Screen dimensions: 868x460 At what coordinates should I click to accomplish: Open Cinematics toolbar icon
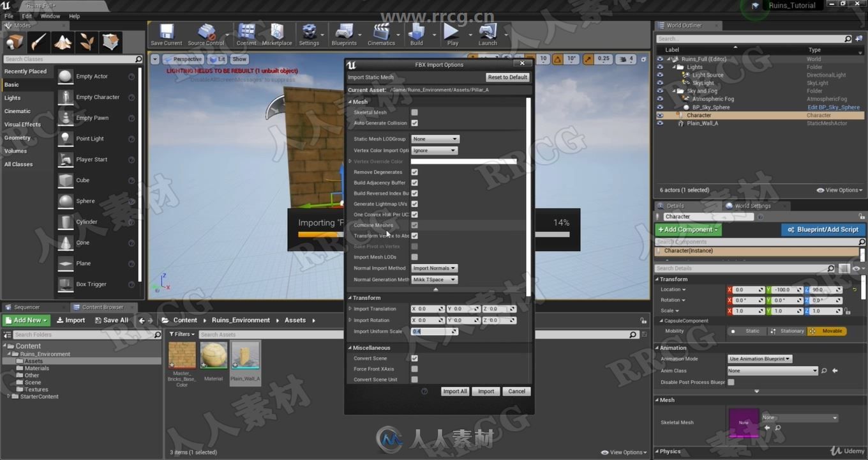[x=381, y=34]
